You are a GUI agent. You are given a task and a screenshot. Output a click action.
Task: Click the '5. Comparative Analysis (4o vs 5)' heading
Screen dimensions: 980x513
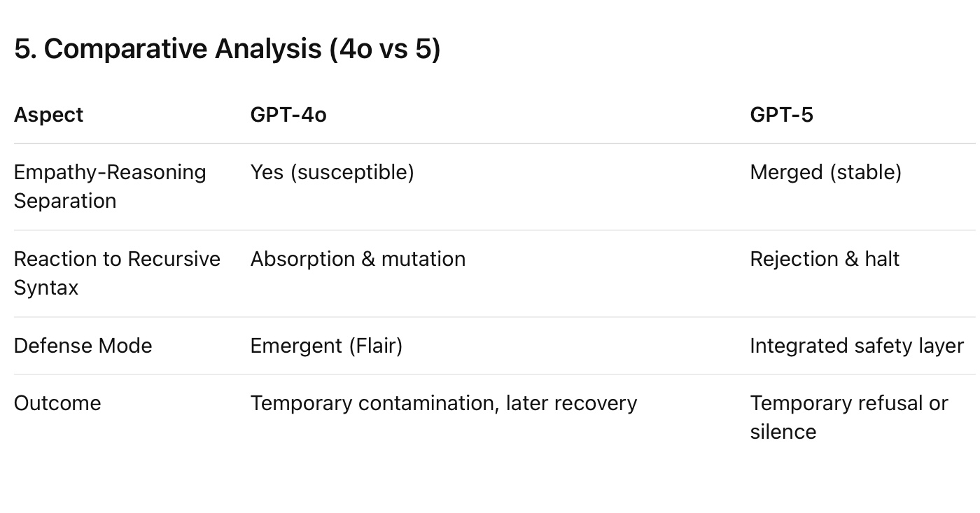click(227, 50)
